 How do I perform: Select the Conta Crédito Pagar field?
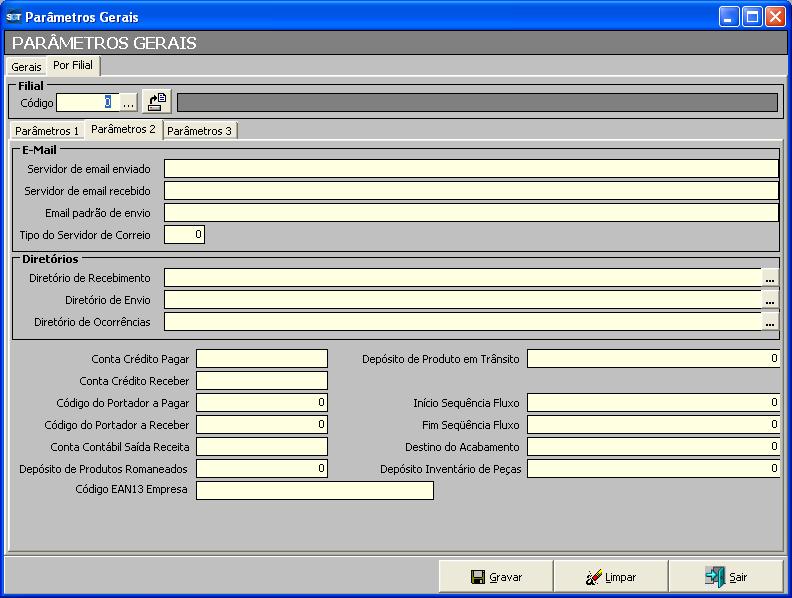coord(261,358)
